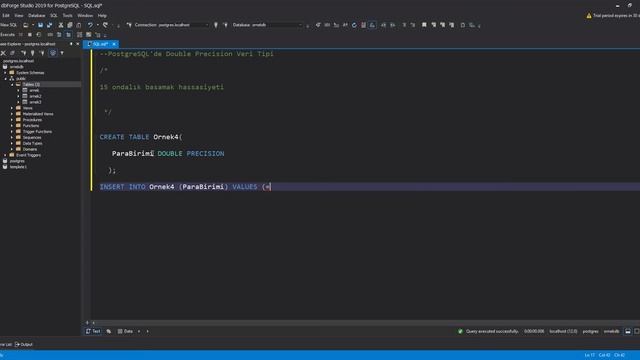Select the ornek2 table in tree
The image size is (640, 360).
pyautogui.click(x=35, y=96)
